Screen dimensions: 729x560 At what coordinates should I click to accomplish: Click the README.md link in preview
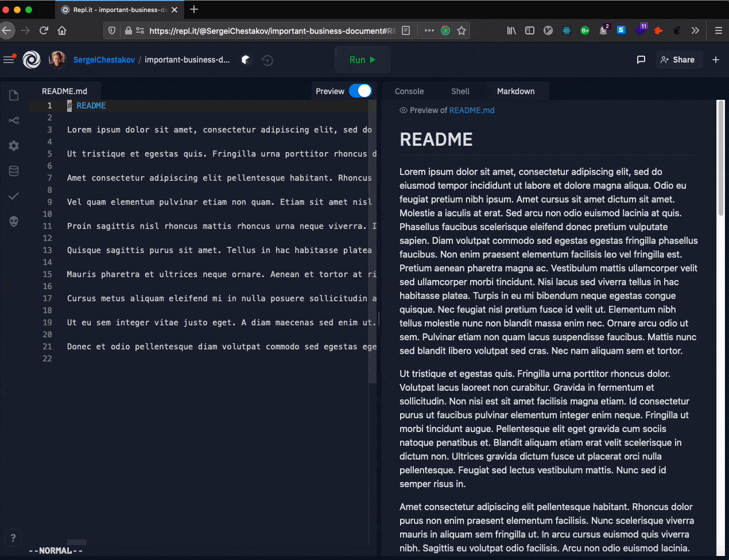click(x=471, y=110)
